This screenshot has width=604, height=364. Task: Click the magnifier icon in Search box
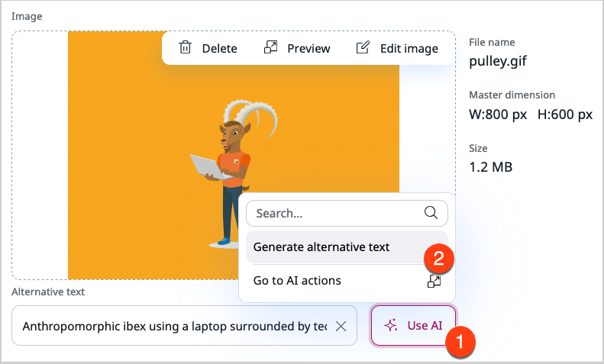(431, 213)
